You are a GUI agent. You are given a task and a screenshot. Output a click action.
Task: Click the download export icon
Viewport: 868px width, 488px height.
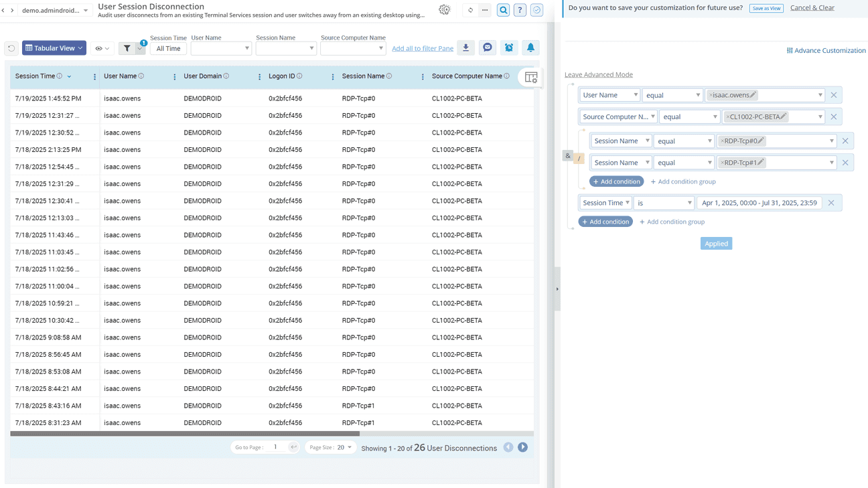tap(465, 48)
